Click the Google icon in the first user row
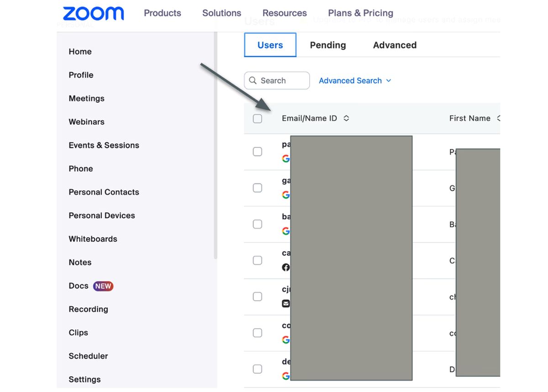The image size is (548, 392). pyautogui.click(x=286, y=158)
